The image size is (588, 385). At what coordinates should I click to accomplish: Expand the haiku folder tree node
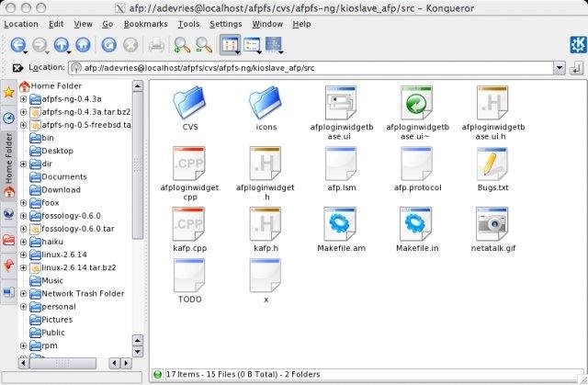pyautogui.click(x=23, y=242)
